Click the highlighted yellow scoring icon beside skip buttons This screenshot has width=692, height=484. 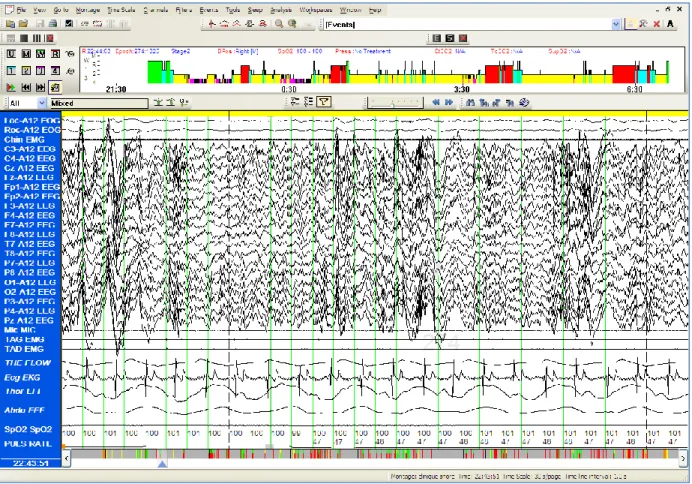[x=55, y=87]
